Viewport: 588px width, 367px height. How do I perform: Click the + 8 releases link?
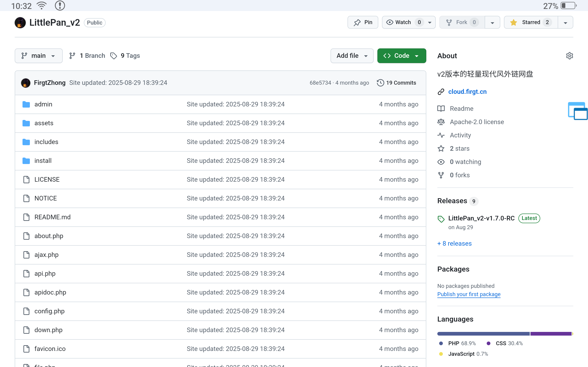pyautogui.click(x=454, y=243)
